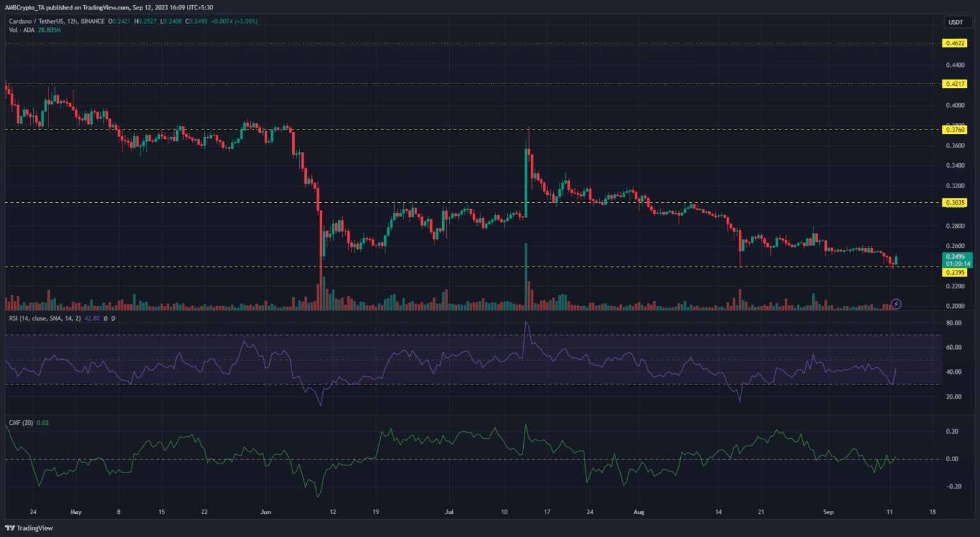Click the tall mid-July volume spike bar
This screenshot has width=980, height=537.
526,276
